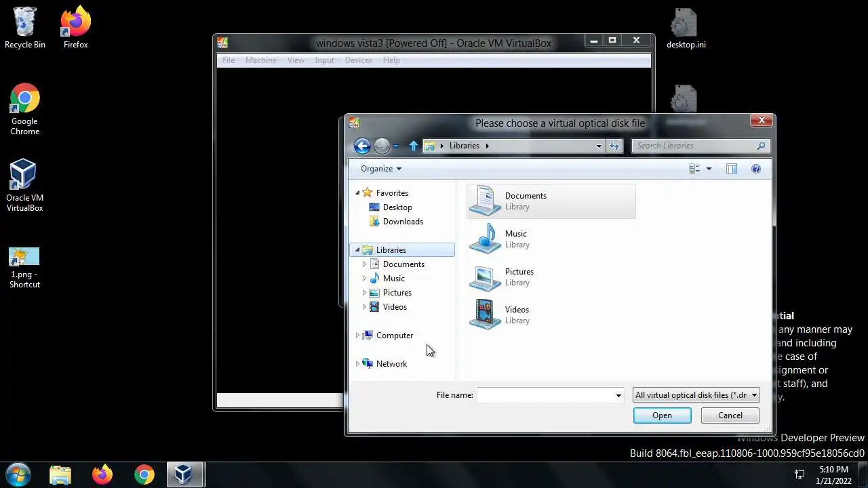
Task: Open the Organize dropdown menu
Action: tap(381, 169)
